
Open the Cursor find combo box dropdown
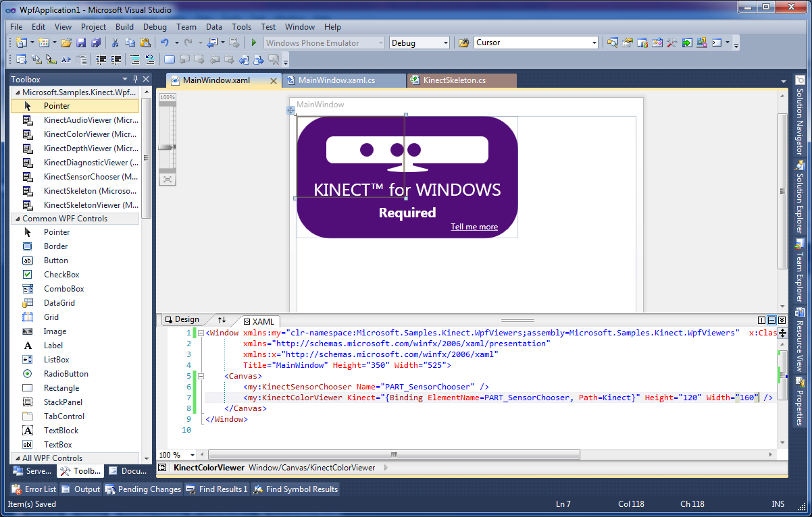[594, 43]
